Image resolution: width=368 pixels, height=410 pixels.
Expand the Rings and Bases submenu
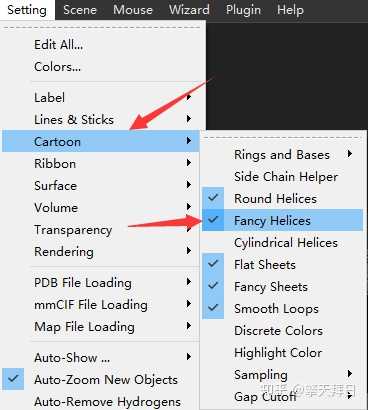pos(349,154)
